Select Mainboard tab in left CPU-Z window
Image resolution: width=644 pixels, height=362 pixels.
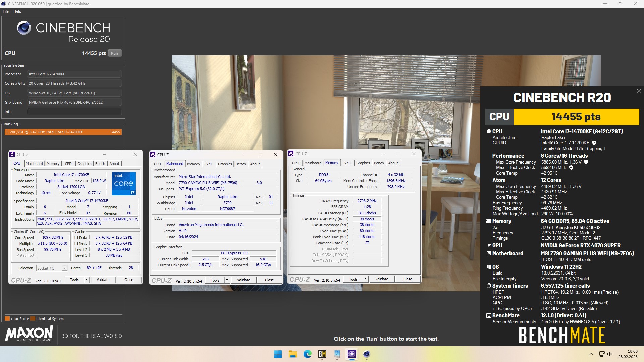(x=34, y=164)
